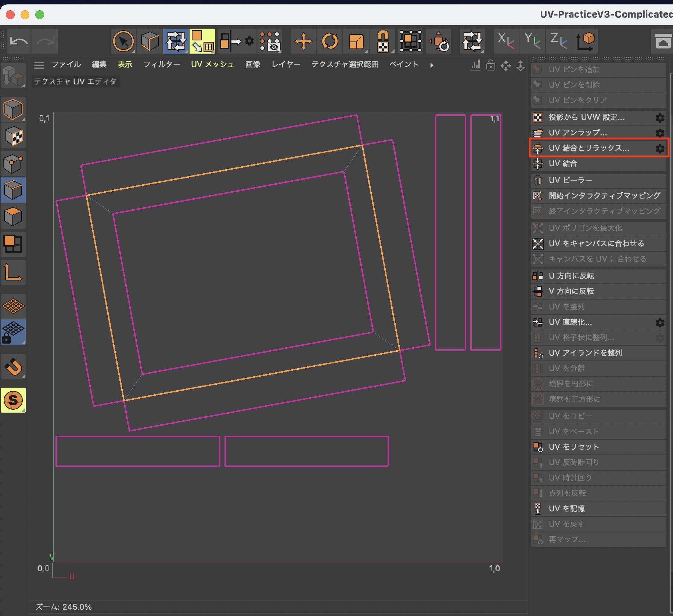The width and height of the screenshot is (673, 616).
Task: Click the UV peeler icon
Action: (538, 180)
